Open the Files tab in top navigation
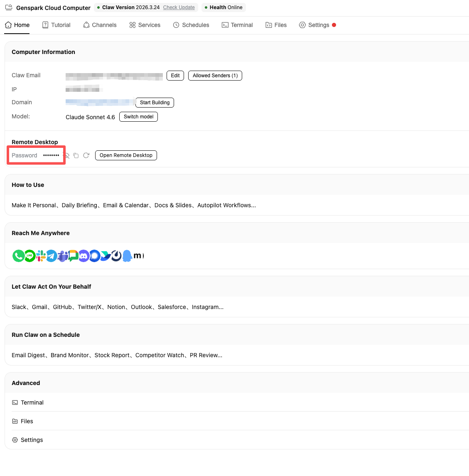The height and width of the screenshot is (476, 469). click(276, 25)
